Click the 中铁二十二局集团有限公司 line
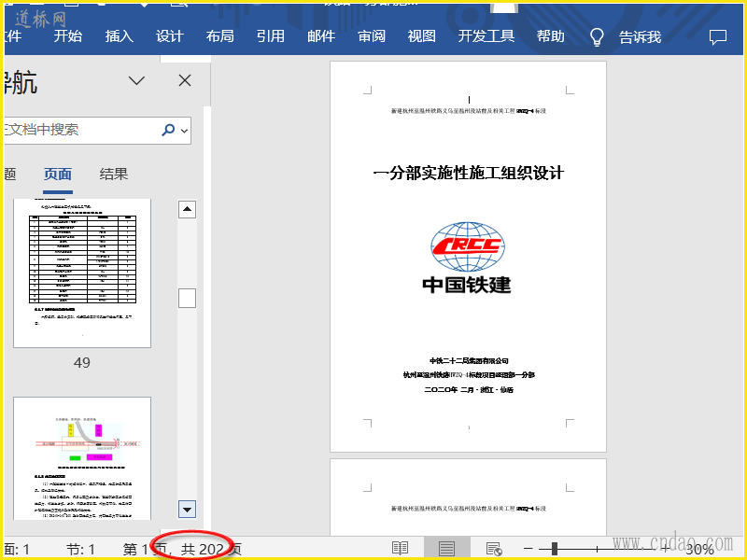The image size is (747, 560). click(x=470, y=361)
